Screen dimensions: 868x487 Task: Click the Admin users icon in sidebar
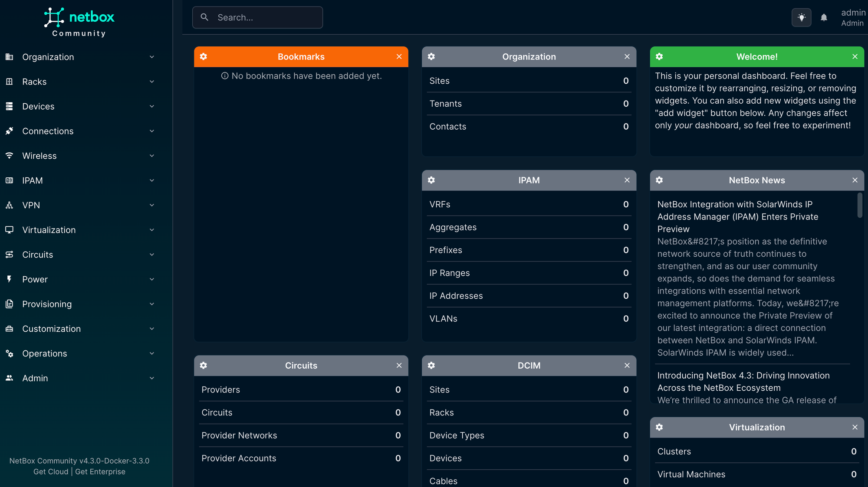[x=9, y=378]
